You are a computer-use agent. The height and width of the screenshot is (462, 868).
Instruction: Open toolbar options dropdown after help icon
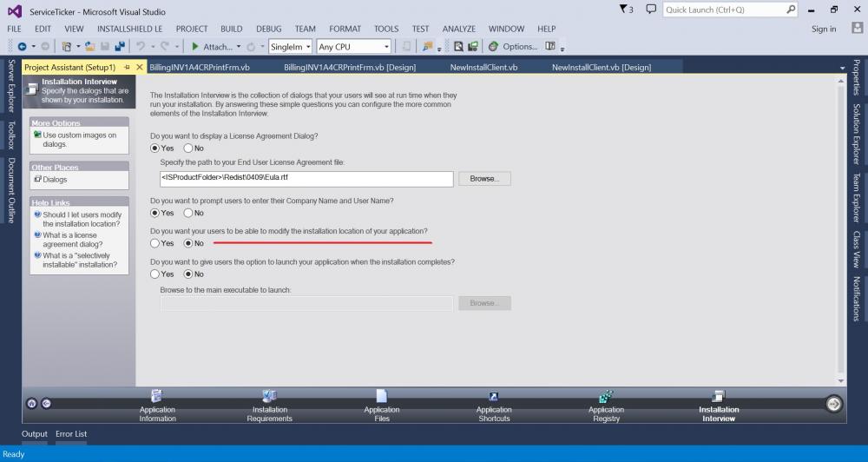[562, 49]
